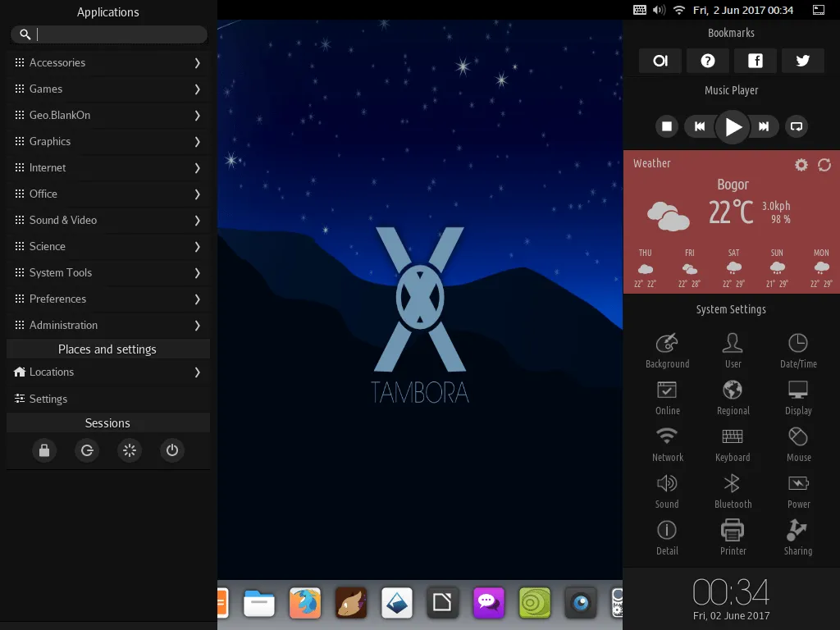Open the help question-mark bookmark

(x=708, y=61)
